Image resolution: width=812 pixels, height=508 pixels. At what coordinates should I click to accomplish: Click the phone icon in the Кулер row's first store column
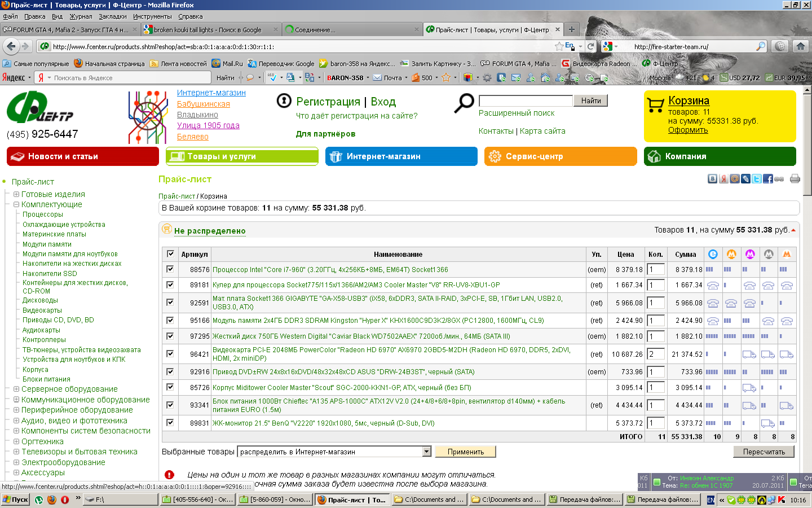(x=713, y=286)
